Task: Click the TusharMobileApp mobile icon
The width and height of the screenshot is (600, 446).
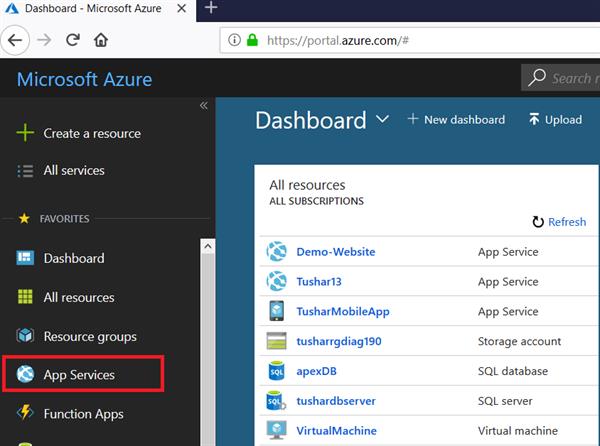Action: 277,312
